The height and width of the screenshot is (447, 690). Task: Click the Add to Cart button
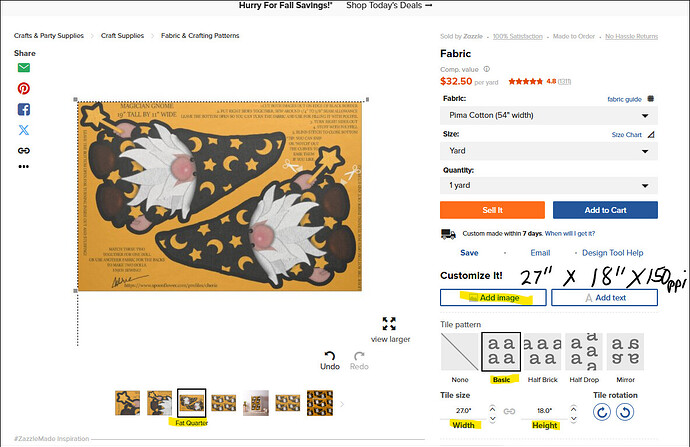coord(605,210)
